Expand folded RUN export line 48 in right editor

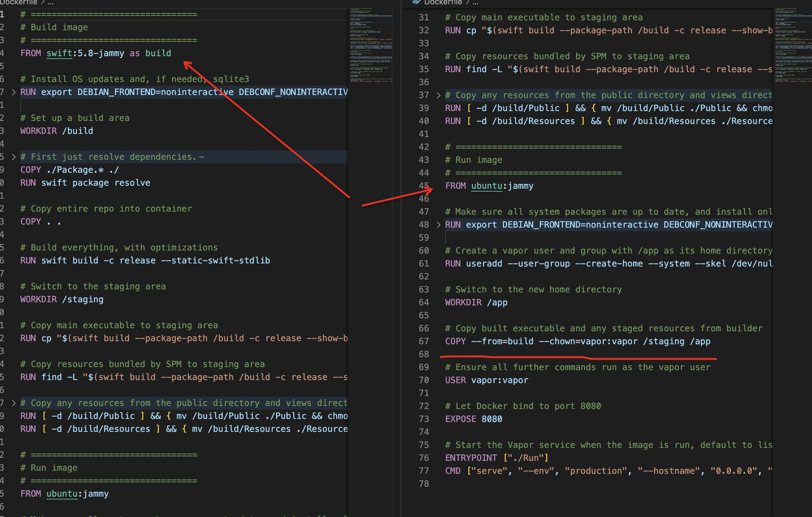pyautogui.click(x=438, y=225)
